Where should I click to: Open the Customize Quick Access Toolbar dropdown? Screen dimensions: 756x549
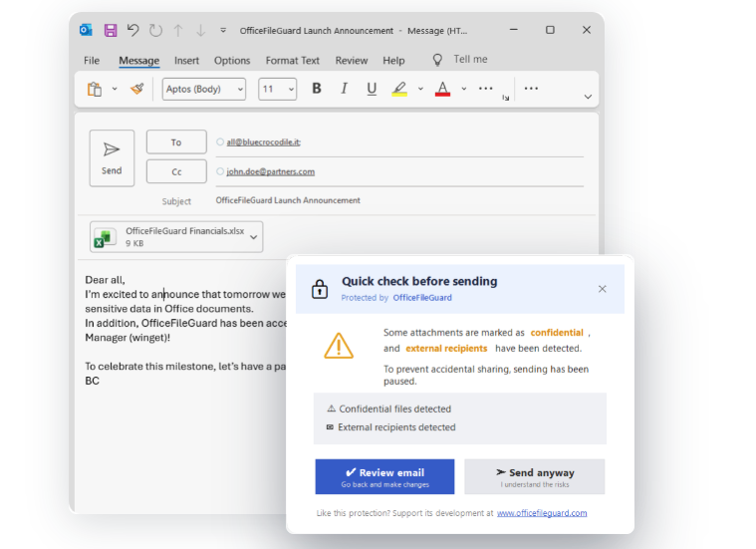pos(223,31)
